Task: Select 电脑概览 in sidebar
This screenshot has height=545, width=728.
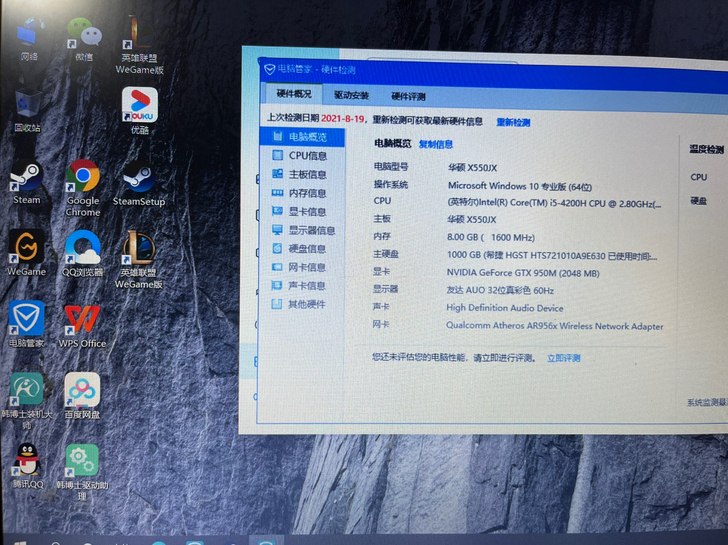Action: point(302,137)
